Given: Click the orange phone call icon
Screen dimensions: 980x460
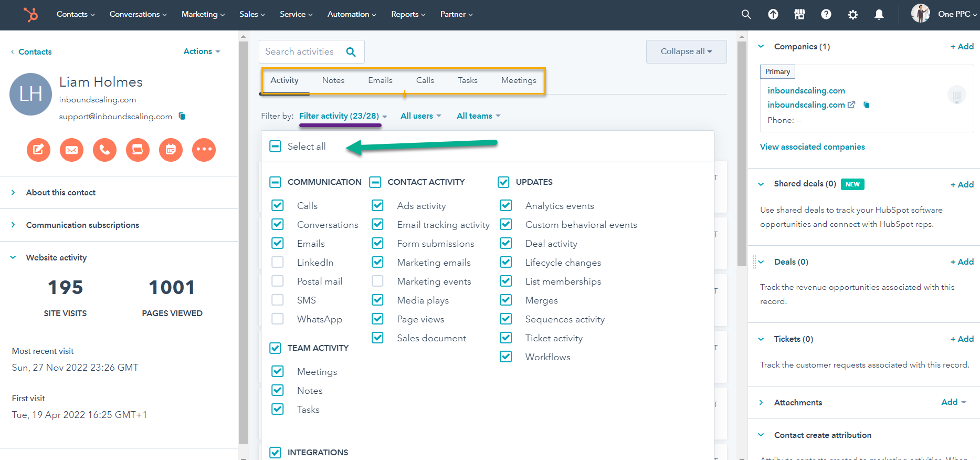Looking at the screenshot, I should pos(104,150).
